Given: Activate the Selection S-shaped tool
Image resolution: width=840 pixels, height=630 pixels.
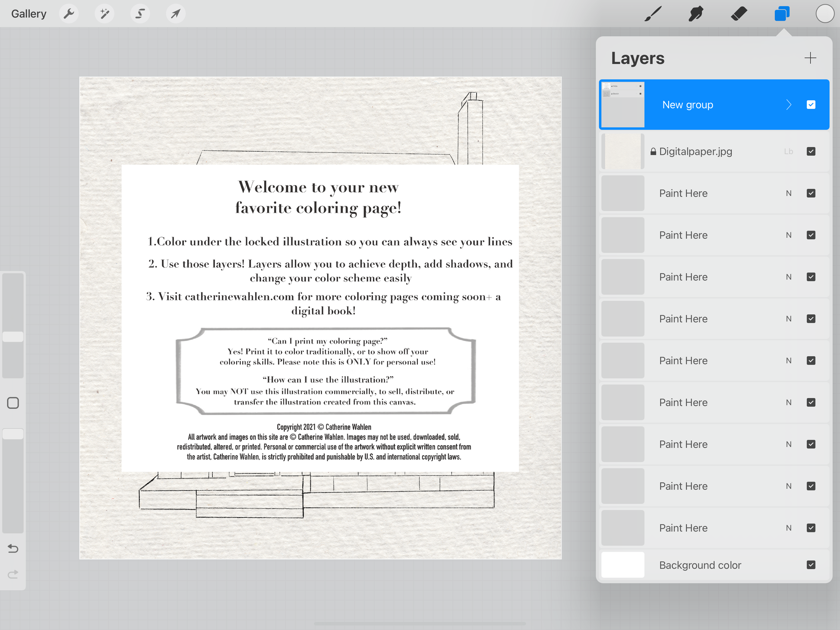Looking at the screenshot, I should pos(140,14).
